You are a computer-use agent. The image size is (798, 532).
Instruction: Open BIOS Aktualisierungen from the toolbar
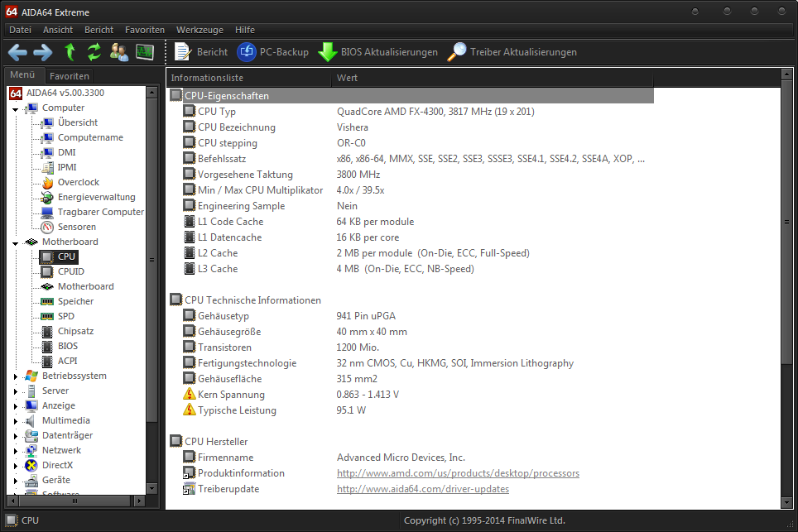(x=377, y=52)
